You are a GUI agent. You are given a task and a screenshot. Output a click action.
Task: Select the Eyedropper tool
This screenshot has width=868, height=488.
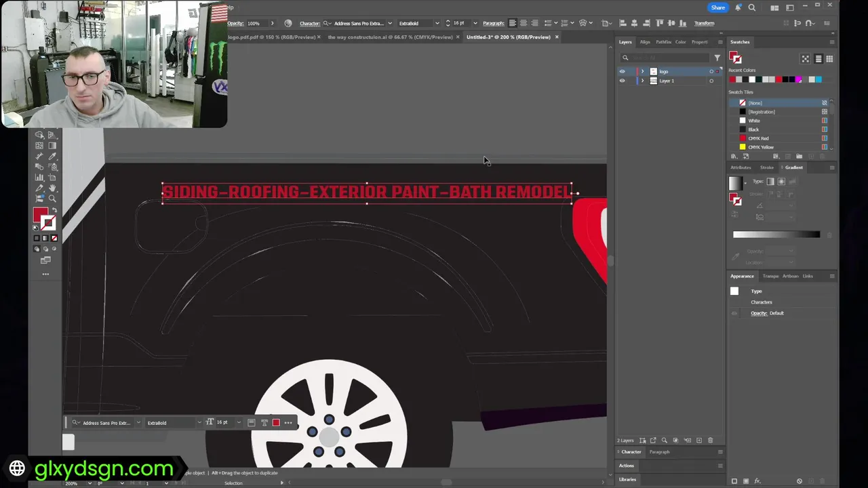(x=52, y=157)
